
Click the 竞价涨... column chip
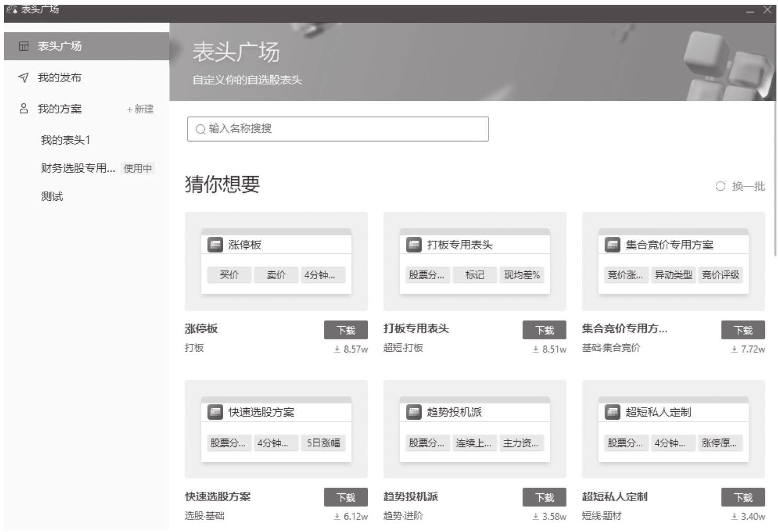[625, 275]
